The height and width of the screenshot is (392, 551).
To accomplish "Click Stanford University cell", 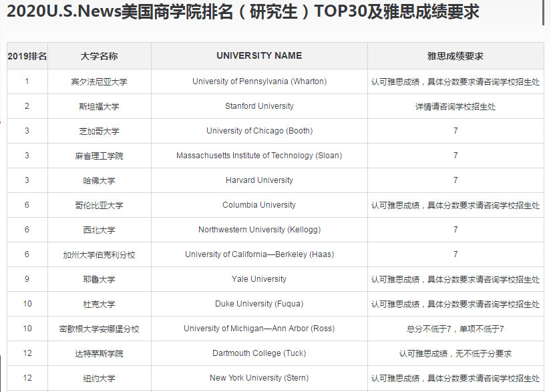I will [259, 106].
